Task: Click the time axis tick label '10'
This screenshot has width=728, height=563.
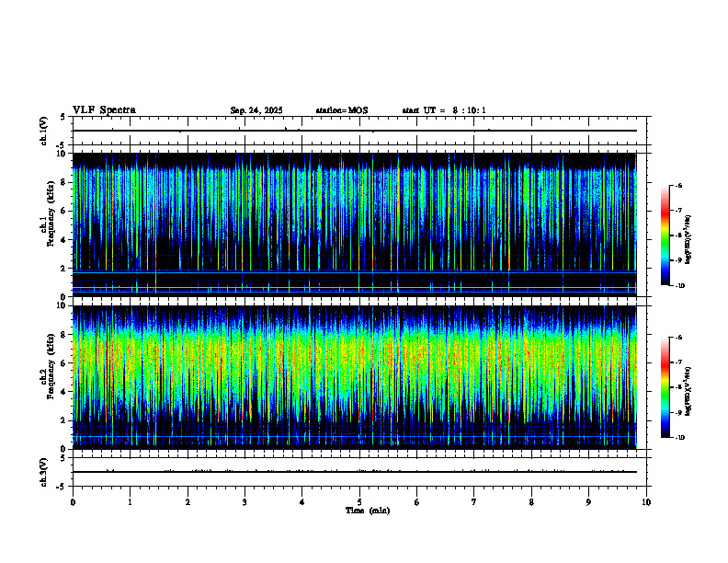Action: pos(646,502)
